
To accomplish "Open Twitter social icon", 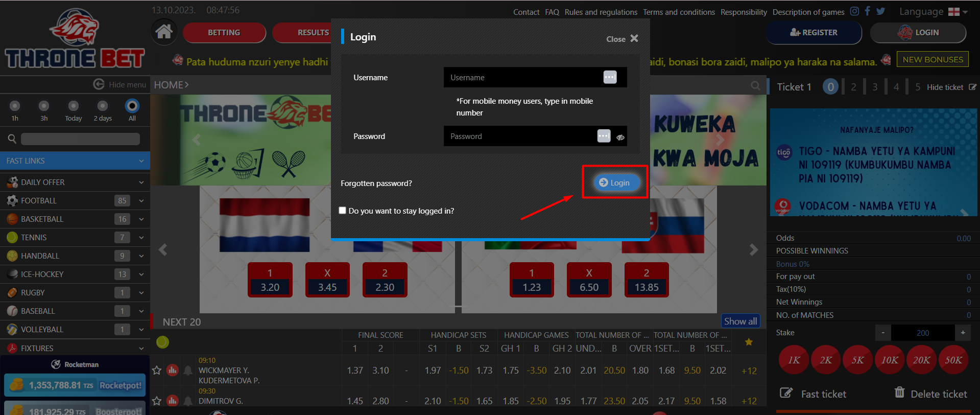I will tap(880, 11).
